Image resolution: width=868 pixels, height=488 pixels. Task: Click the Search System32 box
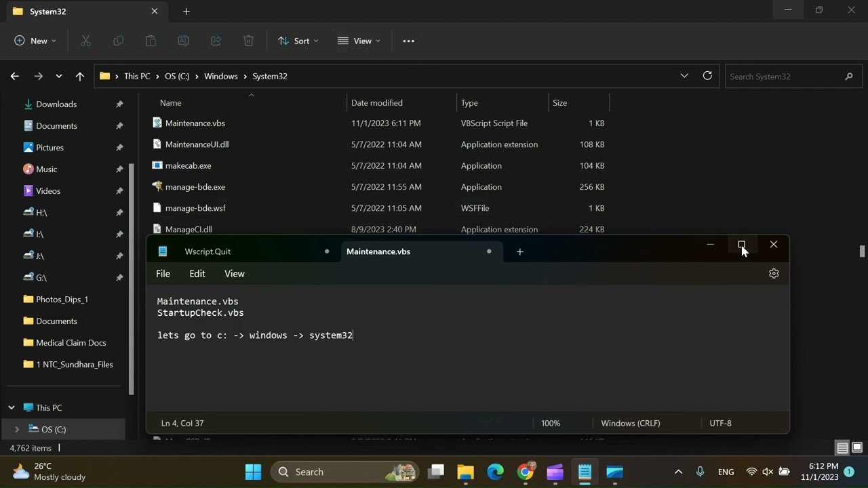[x=792, y=76]
